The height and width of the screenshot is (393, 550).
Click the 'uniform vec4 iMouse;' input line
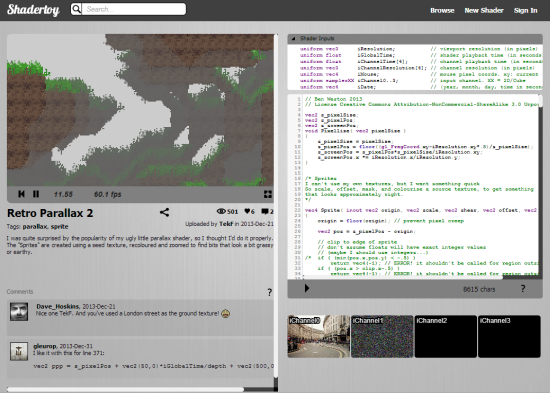[x=340, y=74]
